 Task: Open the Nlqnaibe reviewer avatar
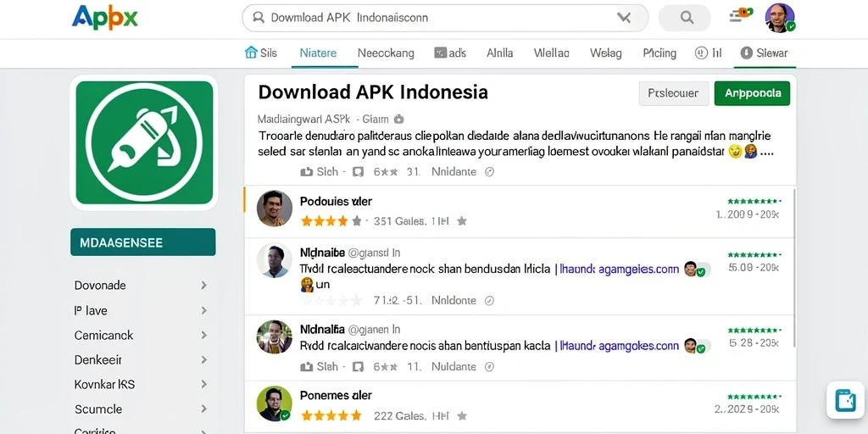click(x=275, y=260)
